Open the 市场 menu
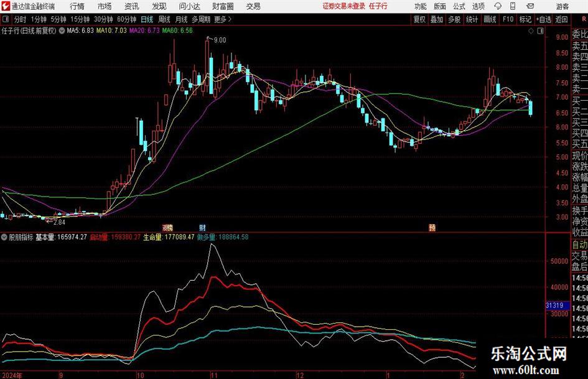Image resolution: width=588 pixels, height=379 pixels. pyautogui.click(x=105, y=6)
